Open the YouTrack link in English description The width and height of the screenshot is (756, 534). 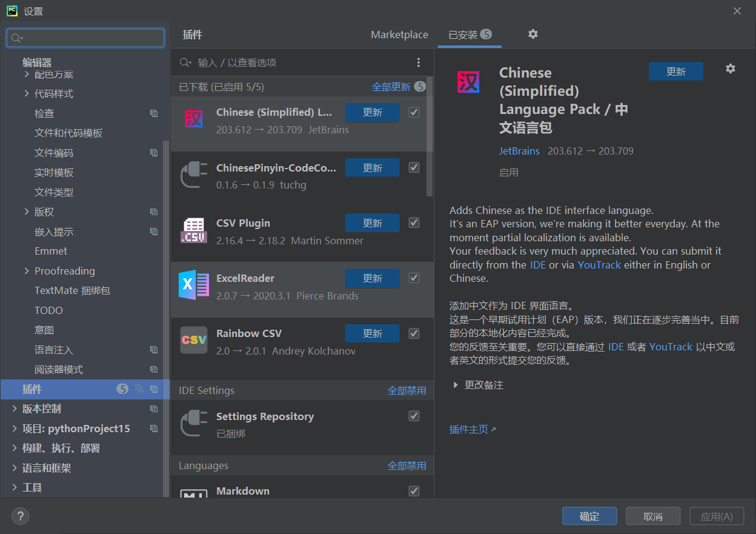coord(599,265)
